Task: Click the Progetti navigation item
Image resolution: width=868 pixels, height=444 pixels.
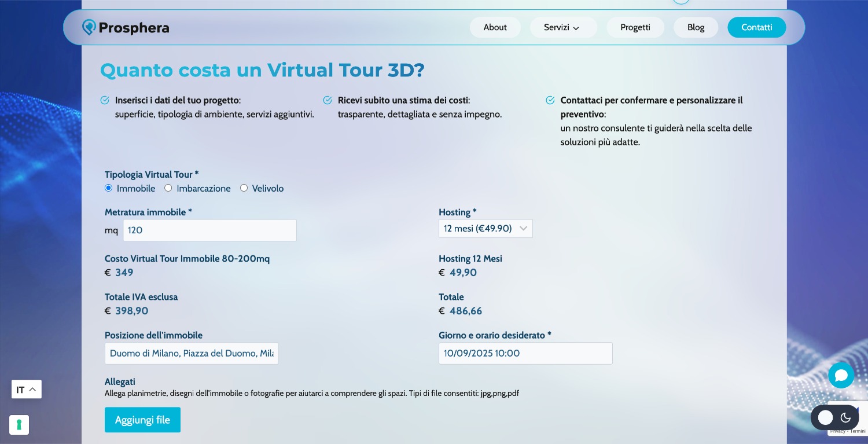Action: click(x=635, y=27)
